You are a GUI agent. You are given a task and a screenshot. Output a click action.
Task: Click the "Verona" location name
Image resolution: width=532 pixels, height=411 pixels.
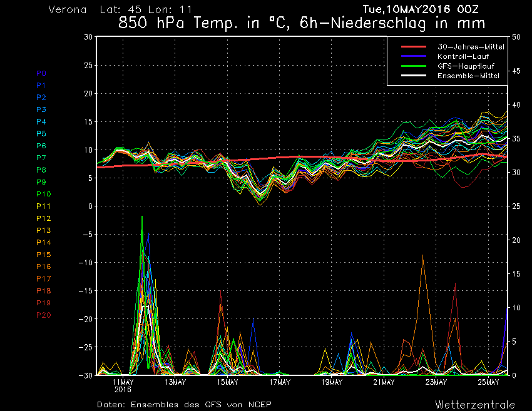67,9
